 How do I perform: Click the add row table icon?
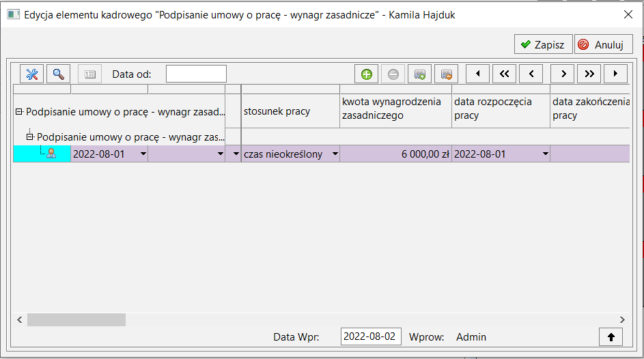420,74
